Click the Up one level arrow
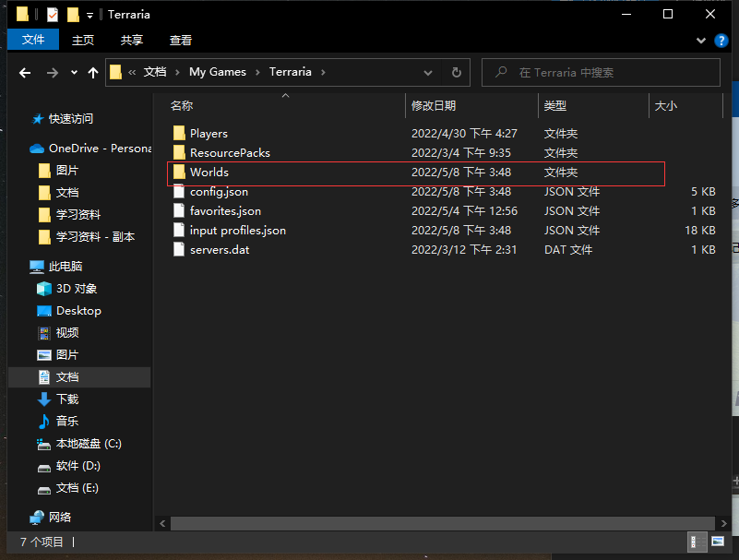 click(92, 73)
